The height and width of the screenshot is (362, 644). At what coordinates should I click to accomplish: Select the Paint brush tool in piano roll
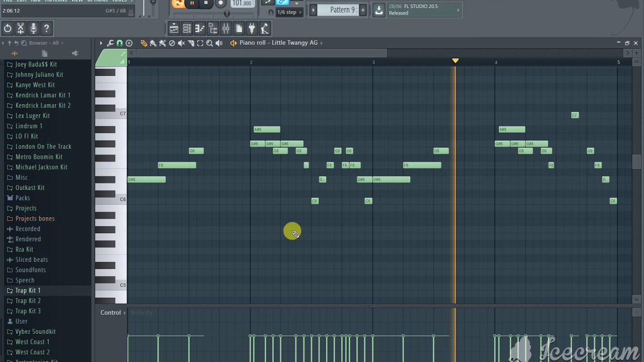[x=153, y=43]
